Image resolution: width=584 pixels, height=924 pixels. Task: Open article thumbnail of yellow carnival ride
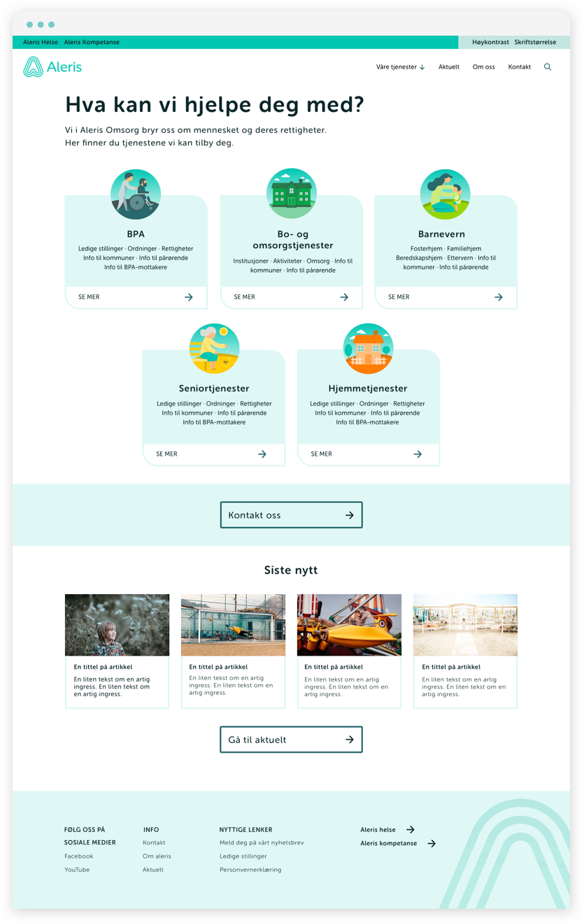350,625
